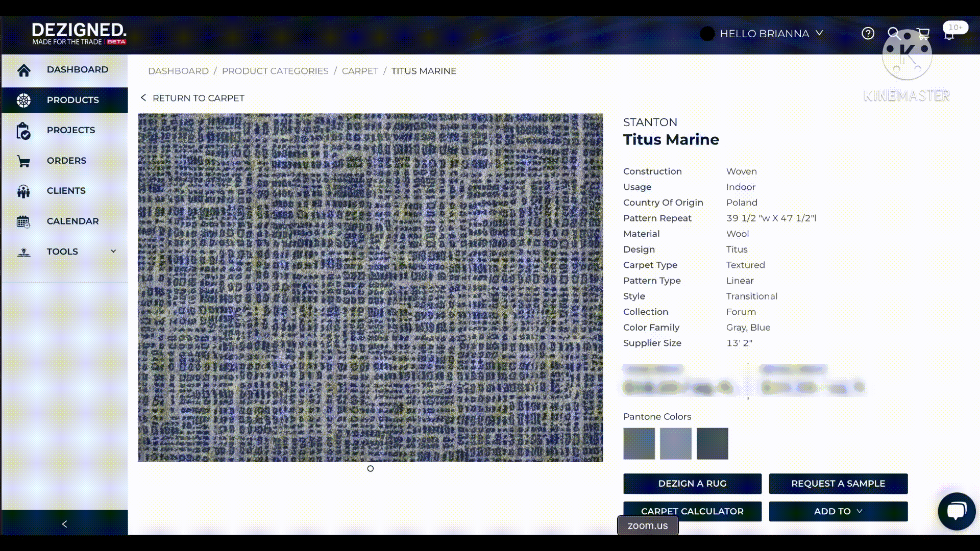Select the light gray Pantone swatch
The image size is (980, 551).
point(676,443)
